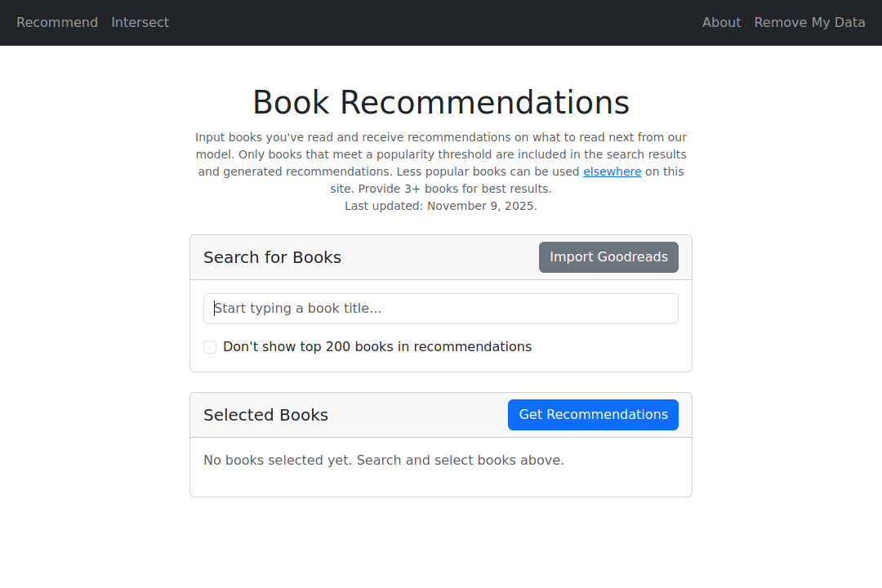Click the Search for Books panel header
This screenshot has width=882, height=588.
[x=272, y=256]
